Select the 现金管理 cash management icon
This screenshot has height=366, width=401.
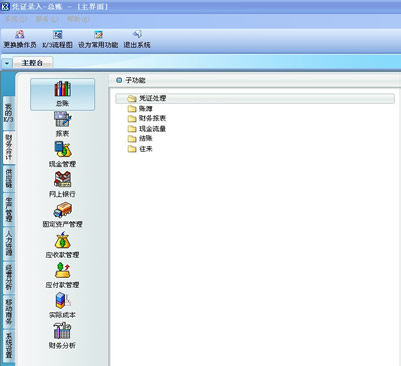coord(62,154)
